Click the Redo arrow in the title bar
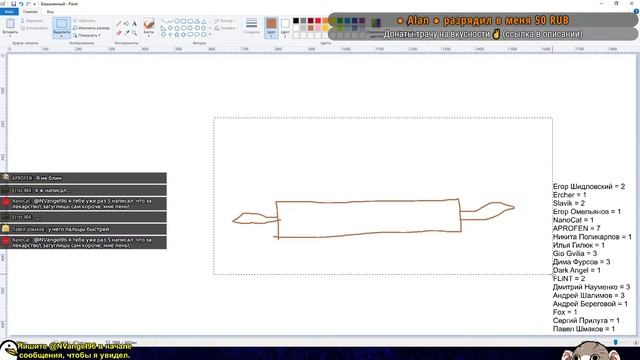This screenshot has width=640, height=360. (28, 4)
